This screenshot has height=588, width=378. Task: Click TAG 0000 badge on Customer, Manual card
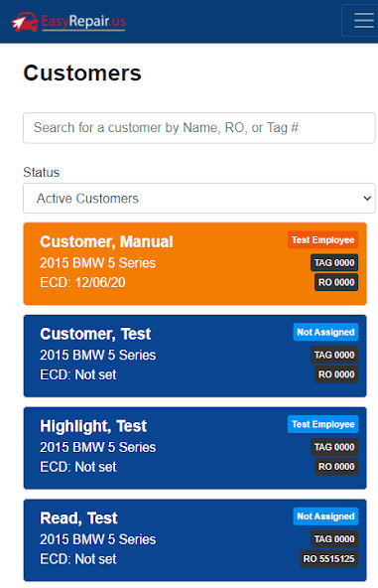pos(334,263)
